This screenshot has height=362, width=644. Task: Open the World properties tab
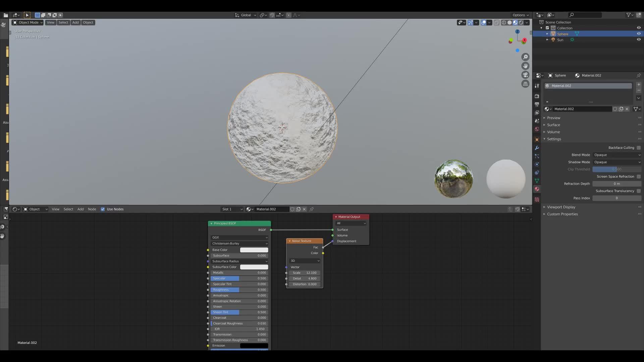click(x=537, y=129)
